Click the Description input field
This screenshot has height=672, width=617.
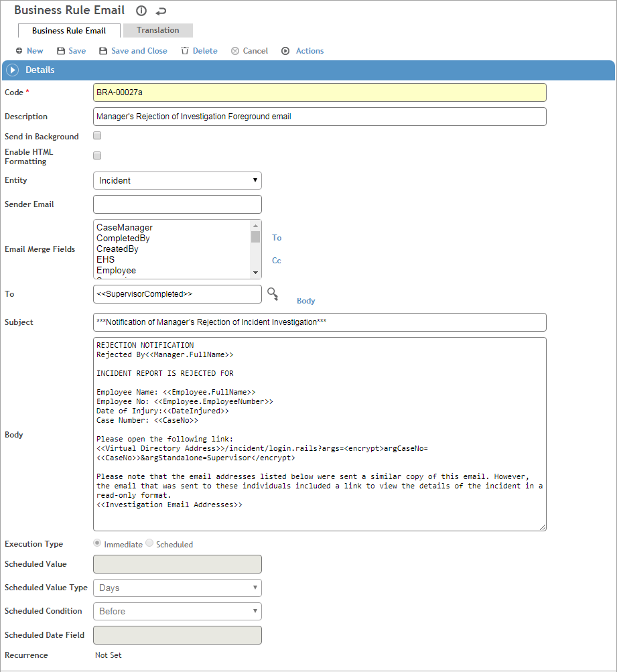tap(320, 117)
